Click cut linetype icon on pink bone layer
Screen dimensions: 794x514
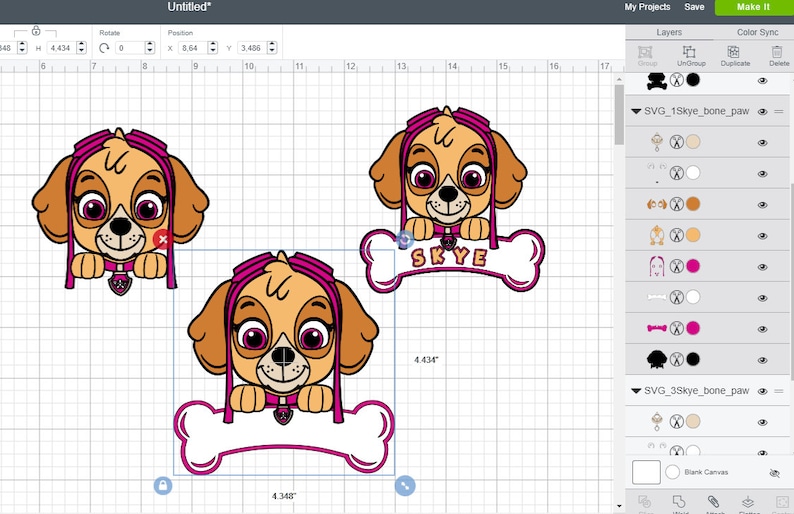tap(677, 328)
